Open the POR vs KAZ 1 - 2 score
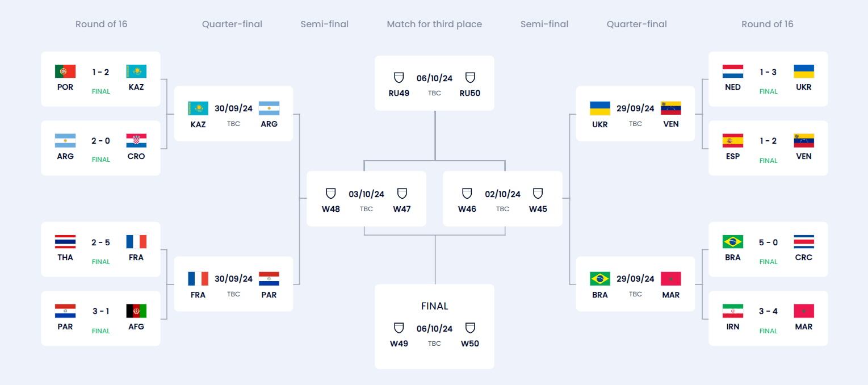 [x=100, y=72]
